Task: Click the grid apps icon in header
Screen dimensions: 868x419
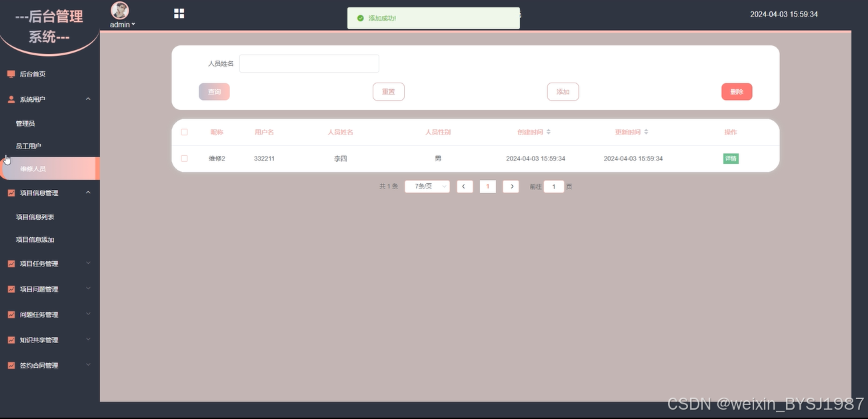Action: pyautogui.click(x=179, y=13)
